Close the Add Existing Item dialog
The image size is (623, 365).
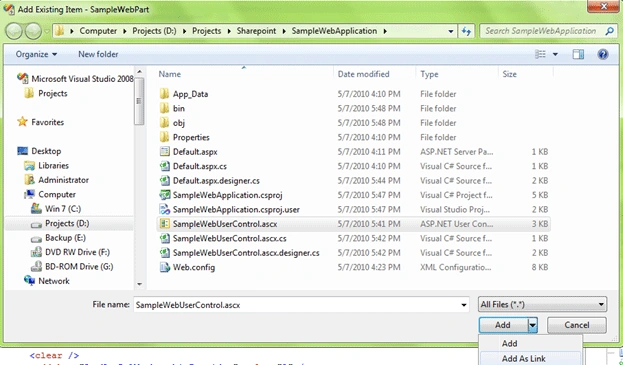pyautogui.click(x=603, y=6)
